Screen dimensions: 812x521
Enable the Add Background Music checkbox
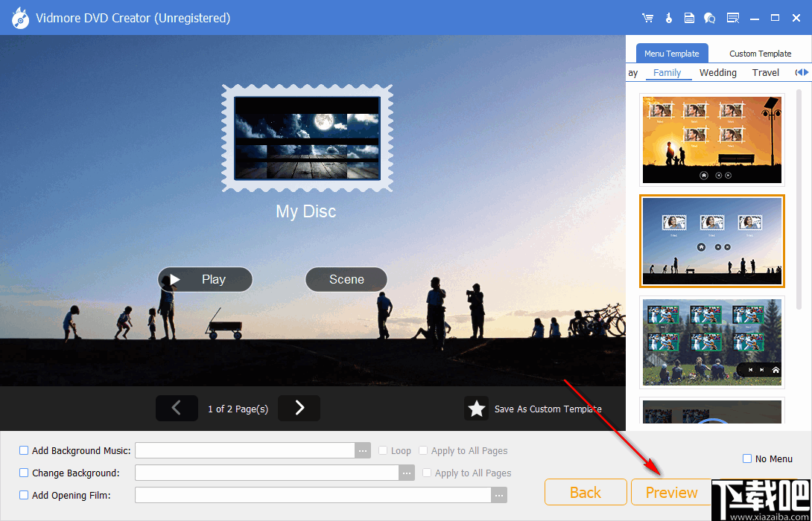23,450
